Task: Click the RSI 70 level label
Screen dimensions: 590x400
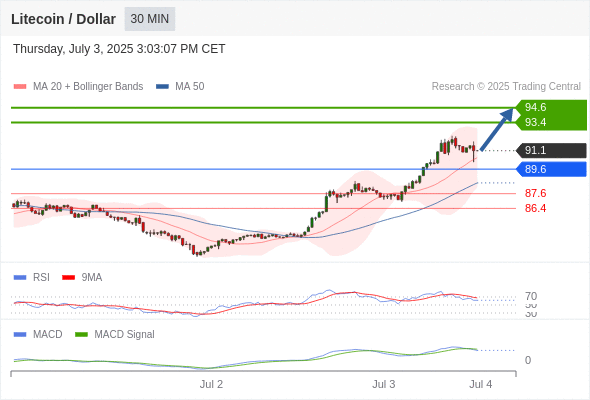Action: click(x=531, y=296)
